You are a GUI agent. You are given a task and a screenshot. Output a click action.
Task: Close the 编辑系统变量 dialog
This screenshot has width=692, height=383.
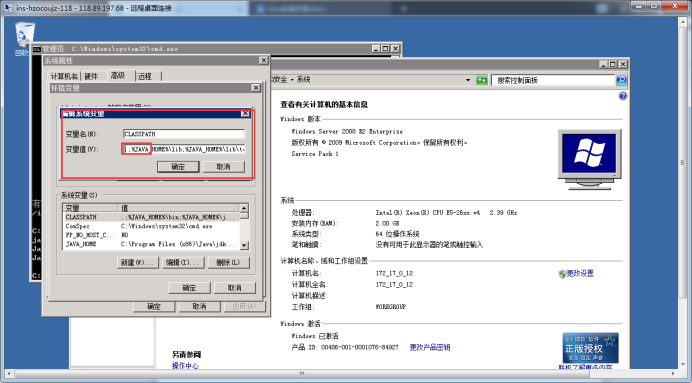[x=245, y=114]
